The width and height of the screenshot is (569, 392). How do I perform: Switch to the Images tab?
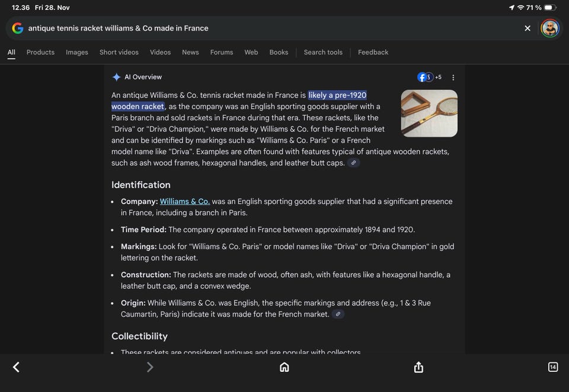pyautogui.click(x=77, y=52)
